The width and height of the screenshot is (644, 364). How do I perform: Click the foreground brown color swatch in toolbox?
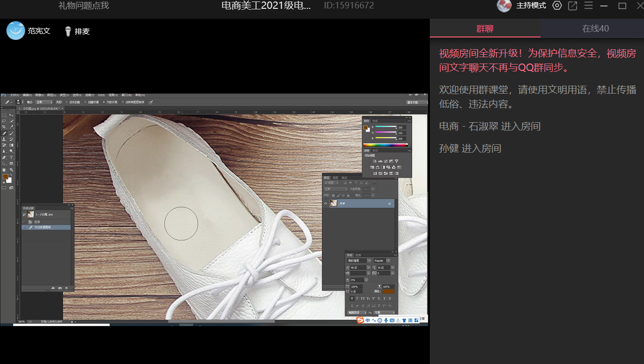coord(5,176)
